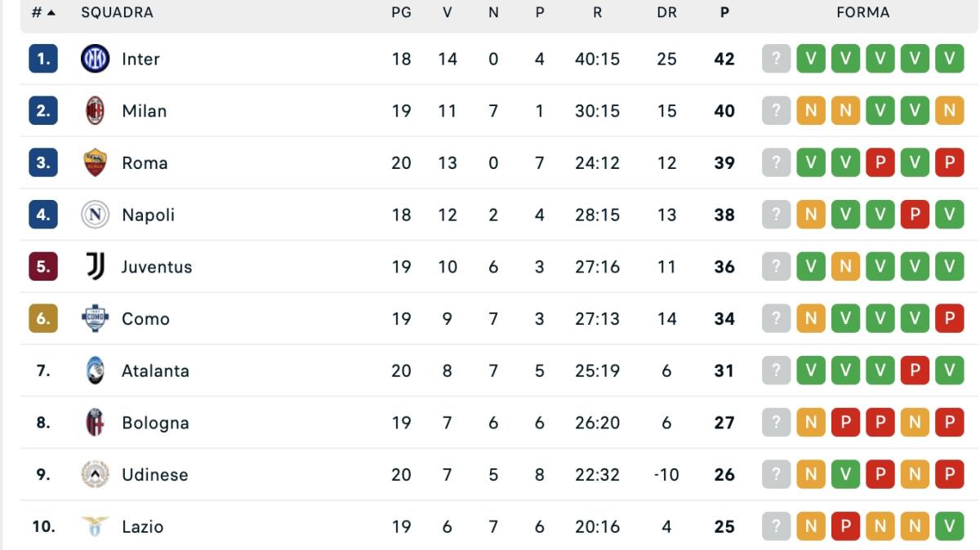Open the Juventus team page link

(x=158, y=266)
